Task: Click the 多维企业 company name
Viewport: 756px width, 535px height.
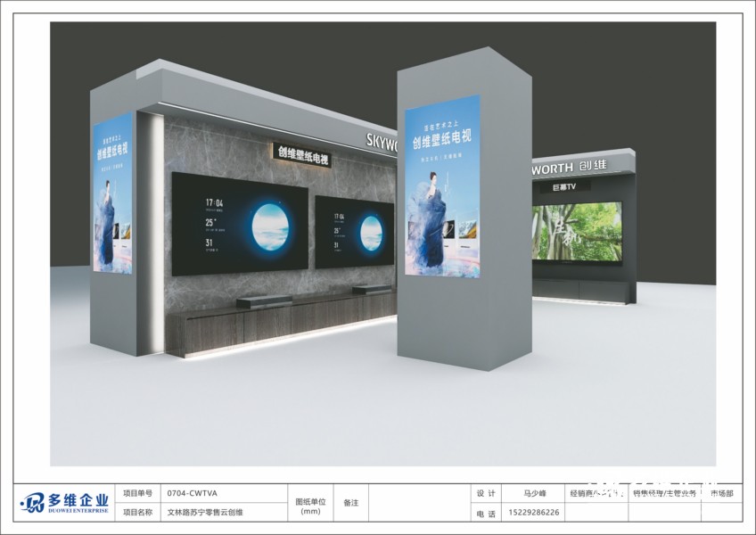Action: [78, 499]
